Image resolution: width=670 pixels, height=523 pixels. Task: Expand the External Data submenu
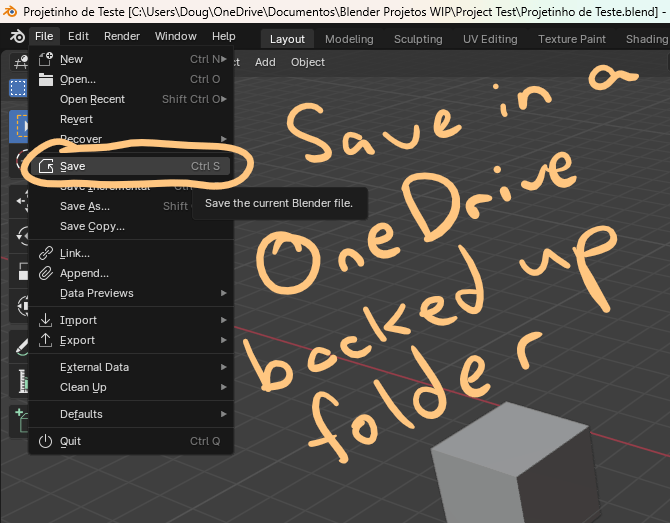point(131,367)
